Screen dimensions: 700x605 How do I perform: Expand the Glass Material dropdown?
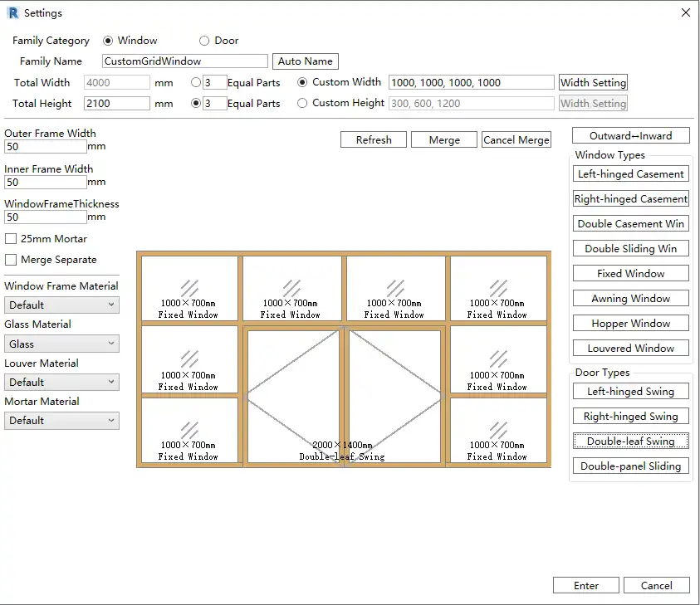coord(61,344)
